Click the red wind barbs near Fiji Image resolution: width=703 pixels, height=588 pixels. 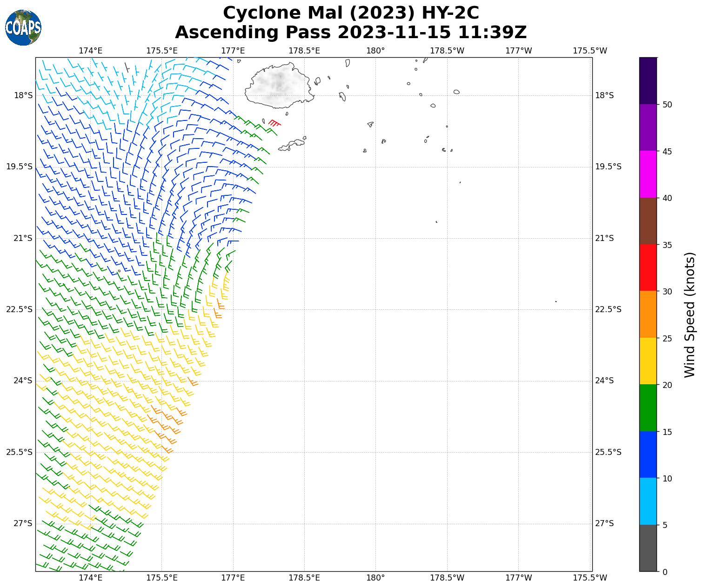[x=275, y=123]
